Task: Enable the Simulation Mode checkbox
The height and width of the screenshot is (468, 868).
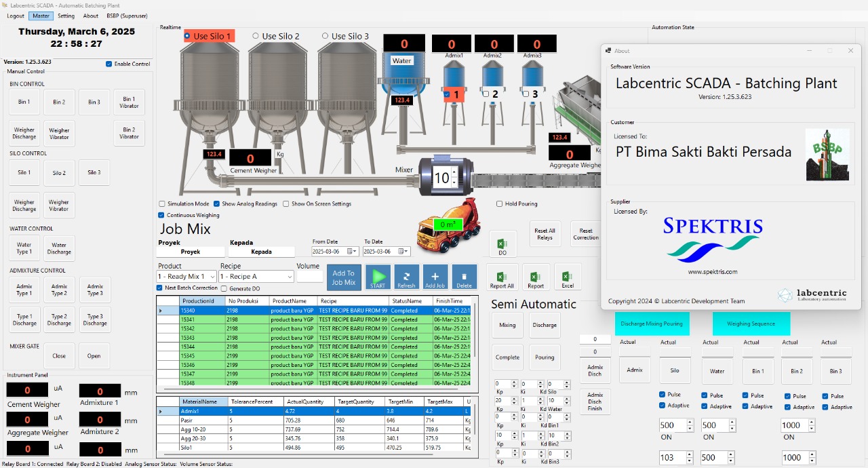Action: click(x=162, y=203)
